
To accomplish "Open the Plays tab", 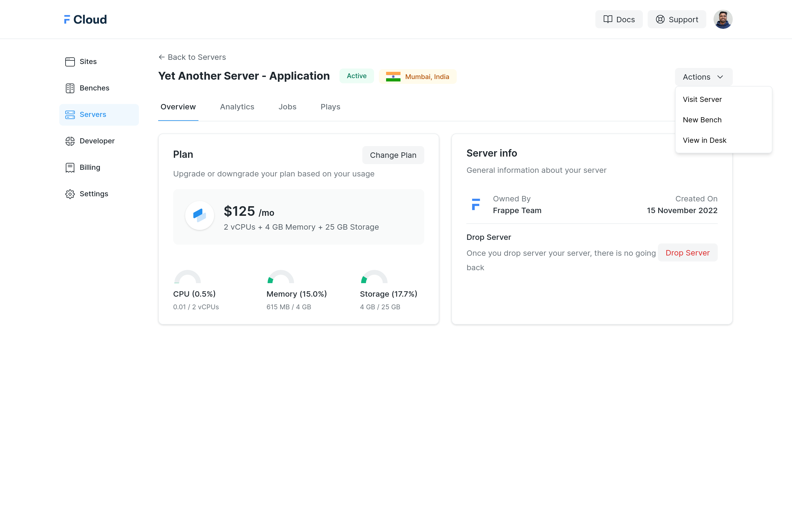I will click(330, 107).
